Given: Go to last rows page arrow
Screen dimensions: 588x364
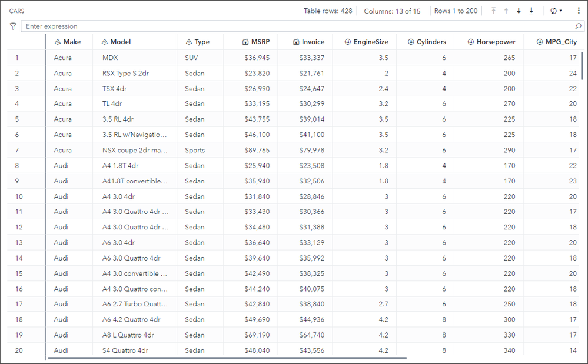Looking at the screenshot, I should 531,11.
